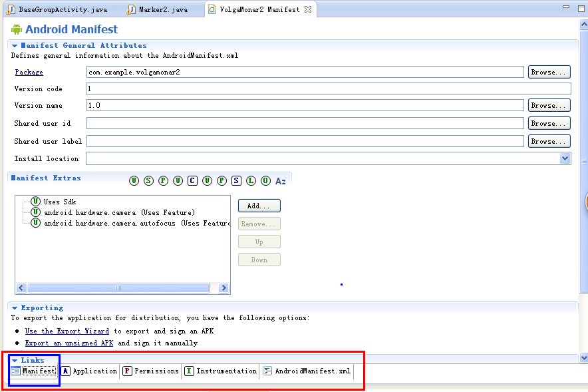
Task: Click Browse button beside Version name
Action: tap(549, 105)
